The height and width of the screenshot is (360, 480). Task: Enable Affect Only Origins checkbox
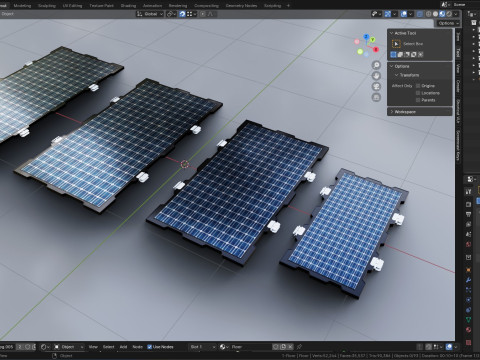[418, 86]
